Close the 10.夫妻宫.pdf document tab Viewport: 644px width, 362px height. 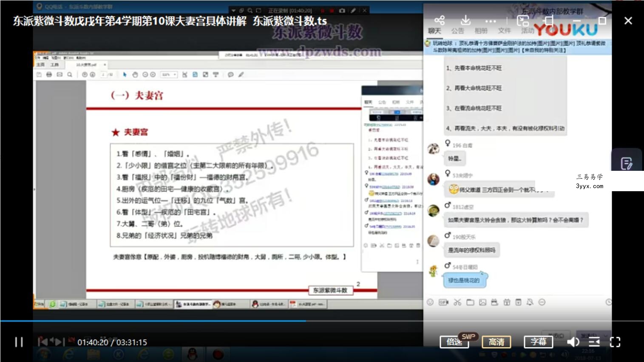[x=105, y=65]
